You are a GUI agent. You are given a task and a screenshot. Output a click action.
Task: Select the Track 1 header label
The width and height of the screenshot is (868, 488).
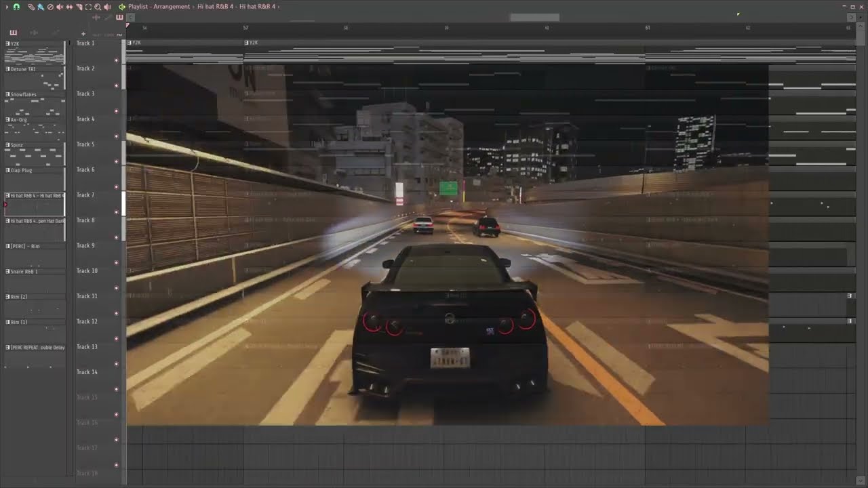tap(85, 43)
